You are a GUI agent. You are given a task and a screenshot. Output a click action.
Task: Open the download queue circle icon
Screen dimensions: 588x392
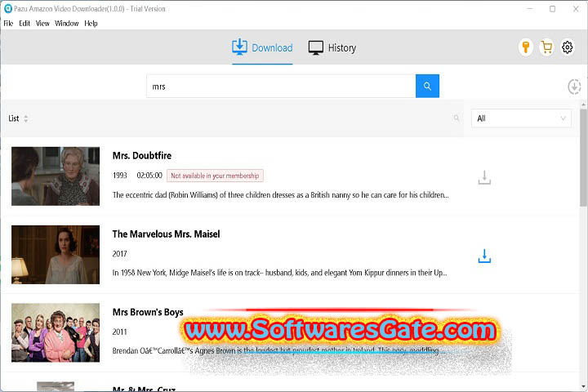click(574, 87)
